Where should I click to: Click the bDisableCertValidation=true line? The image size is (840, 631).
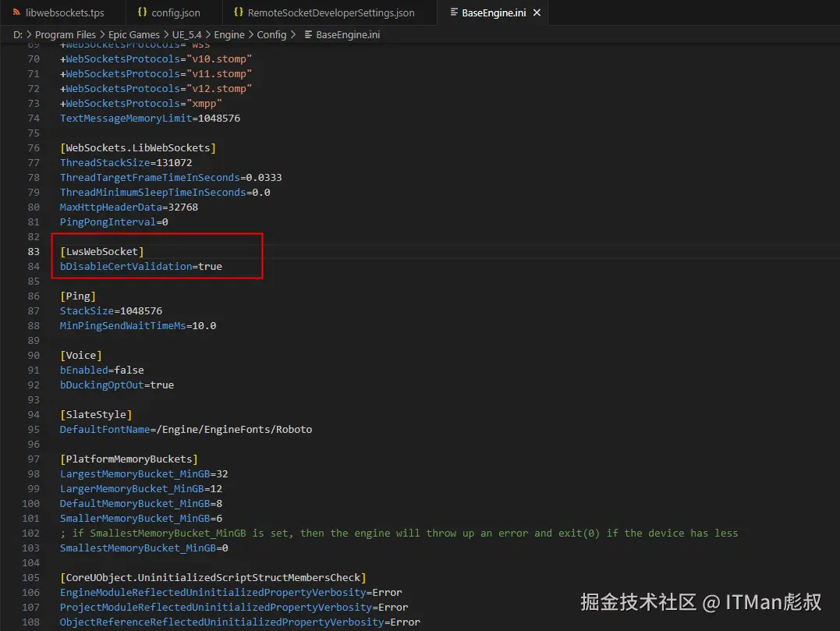point(141,266)
